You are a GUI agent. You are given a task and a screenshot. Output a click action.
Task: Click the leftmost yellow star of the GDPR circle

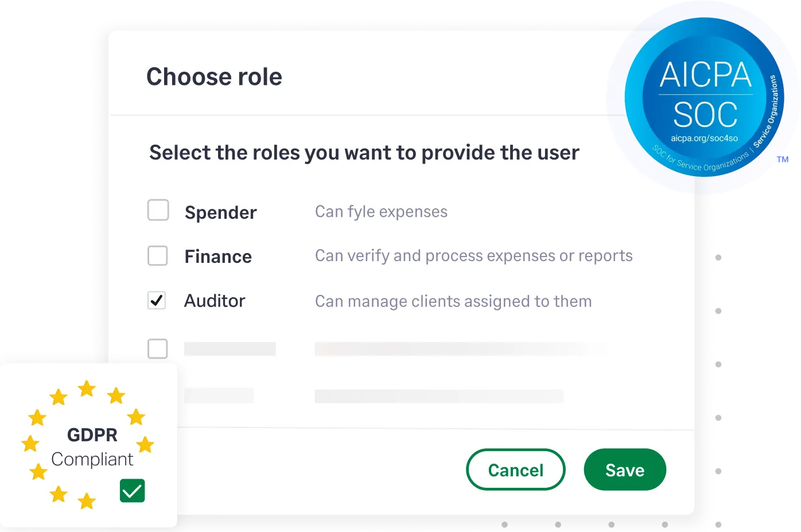point(29,445)
